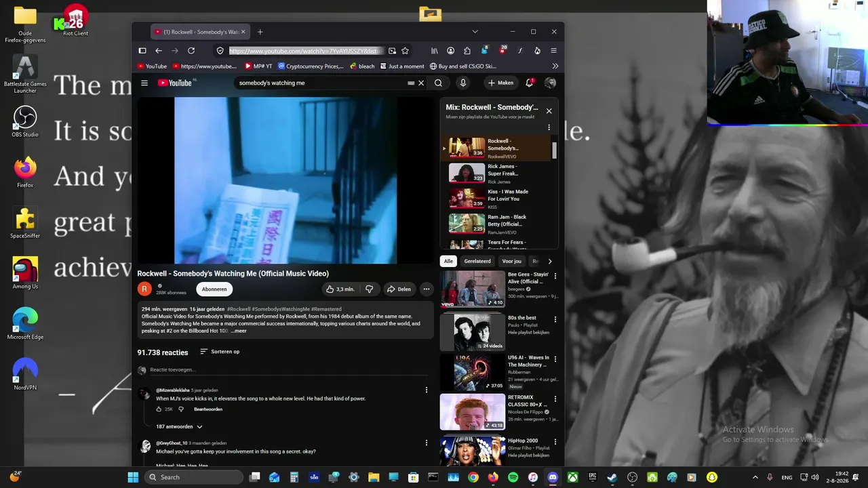Open the Firefox hamburger application menu
Screen dimensions: 868x488
(553, 51)
